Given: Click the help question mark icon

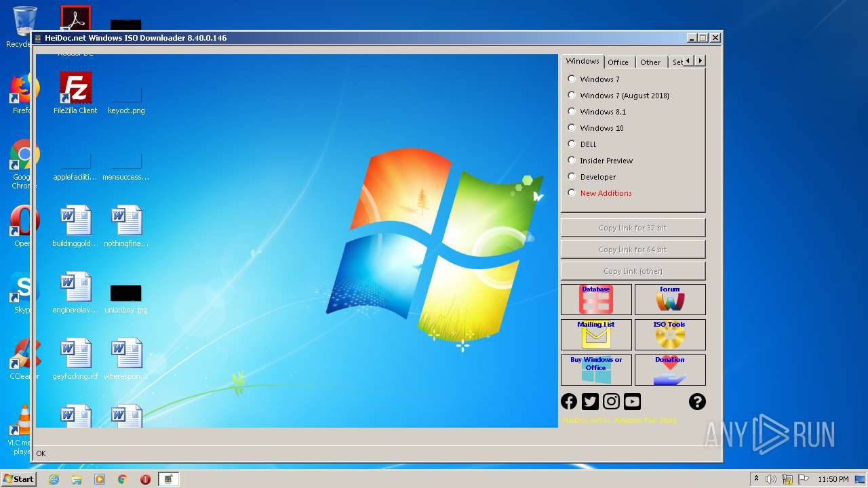Looking at the screenshot, I should click(697, 402).
